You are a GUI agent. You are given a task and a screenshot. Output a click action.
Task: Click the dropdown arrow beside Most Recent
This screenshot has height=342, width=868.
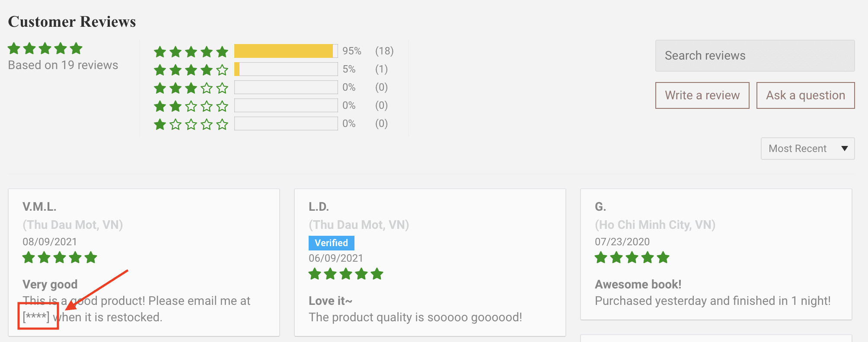click(x=844, y=149)
